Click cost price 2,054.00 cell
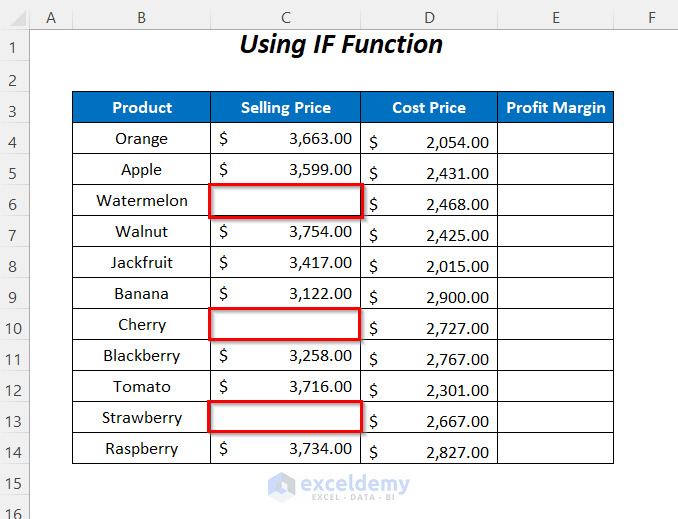This screenshot has width=678, height=519. (429, 138)
